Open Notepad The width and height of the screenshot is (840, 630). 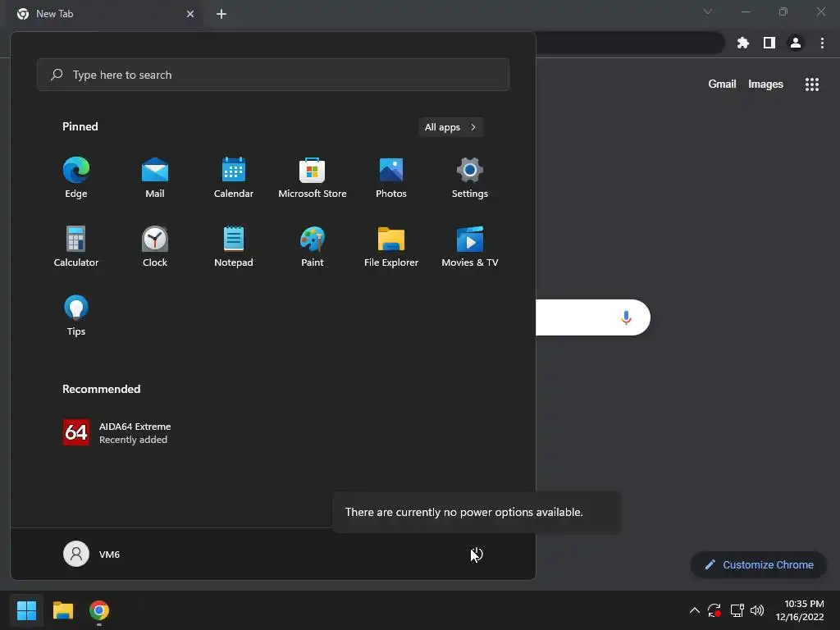[234, 246]
